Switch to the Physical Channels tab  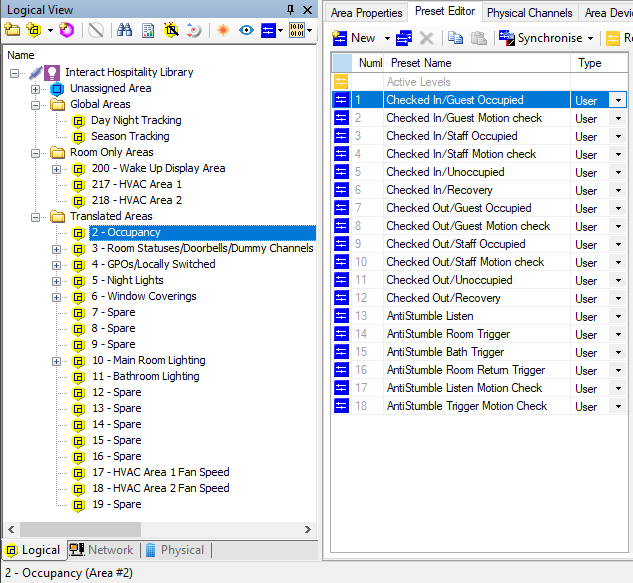529,13
